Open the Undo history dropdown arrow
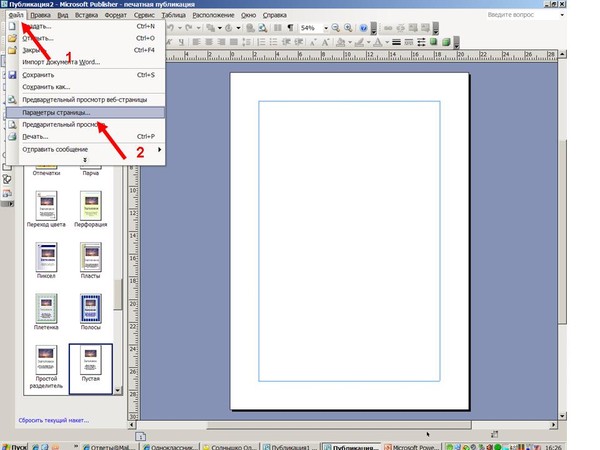600x450 pixels. click(x=179, y=28)
